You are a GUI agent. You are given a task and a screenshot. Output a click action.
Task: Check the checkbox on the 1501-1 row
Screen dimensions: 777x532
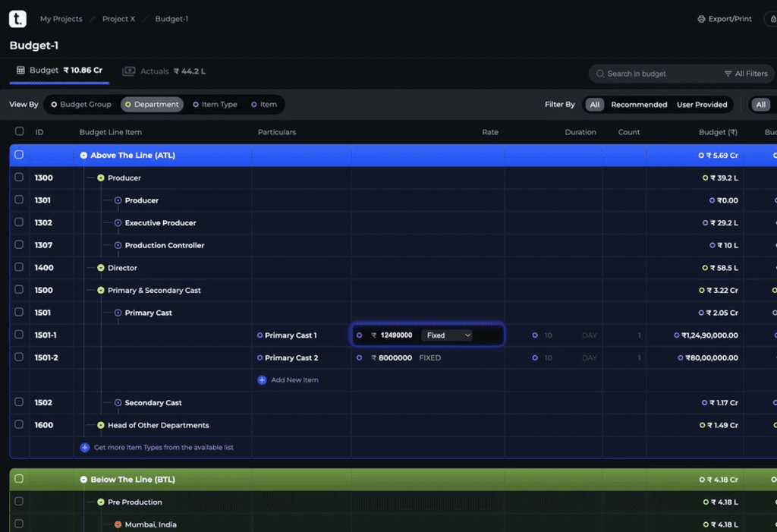click(x=19, y=335)
